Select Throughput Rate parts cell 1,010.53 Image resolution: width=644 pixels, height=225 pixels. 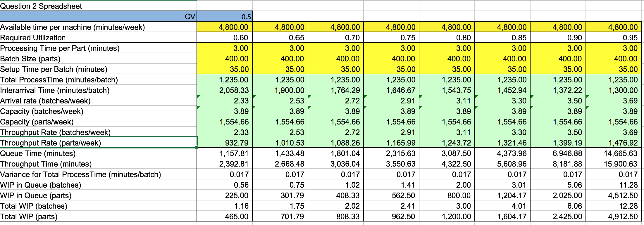(x=280, y=143)
